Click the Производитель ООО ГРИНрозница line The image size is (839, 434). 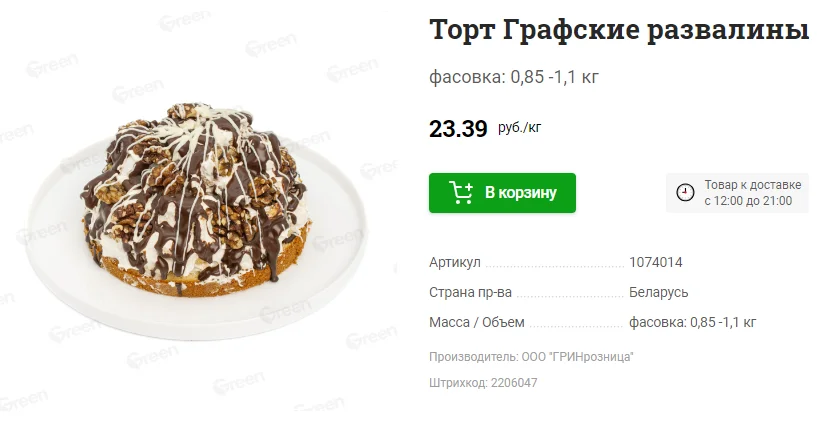click(x=531, y=357)
